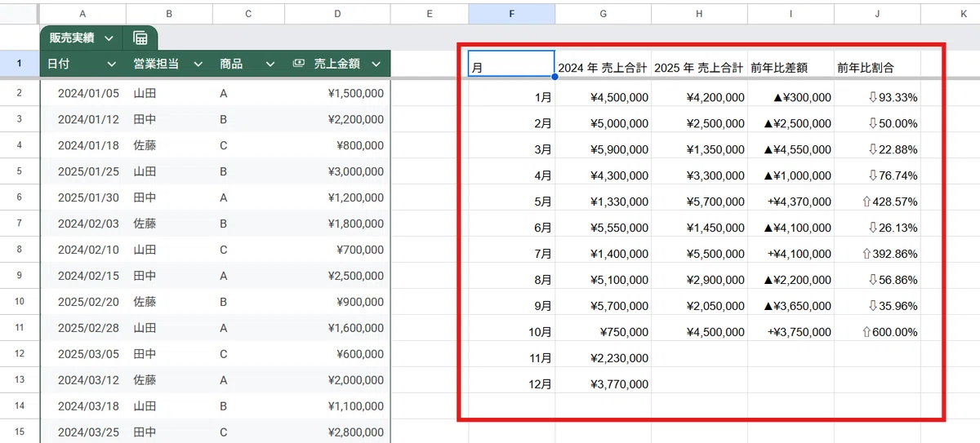Select cell showing 2025/02/28
This screenshot has width=980, height=443.
click(x=83, y=328)
